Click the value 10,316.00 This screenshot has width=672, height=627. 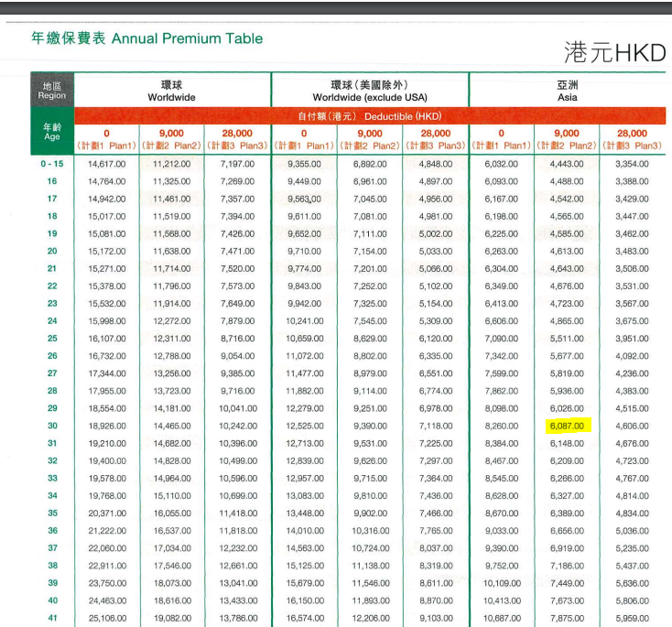coord(370,531)
